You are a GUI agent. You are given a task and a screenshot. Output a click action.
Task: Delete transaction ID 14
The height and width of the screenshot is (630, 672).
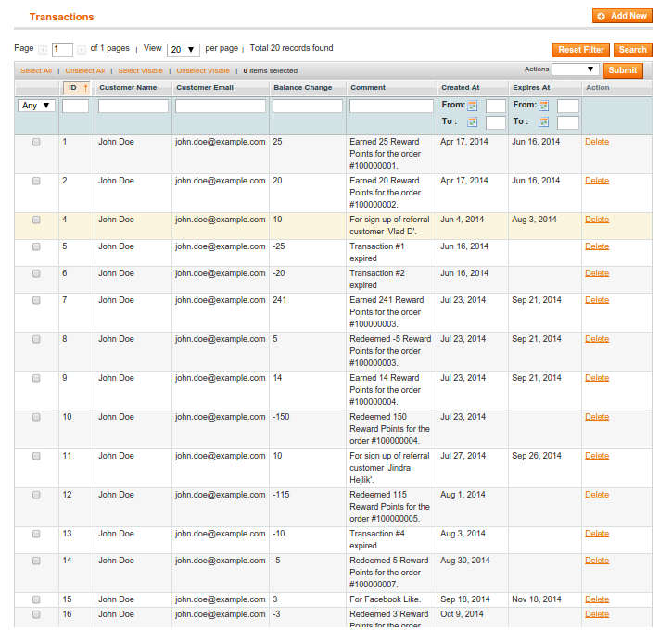click(x=597, y=561)
